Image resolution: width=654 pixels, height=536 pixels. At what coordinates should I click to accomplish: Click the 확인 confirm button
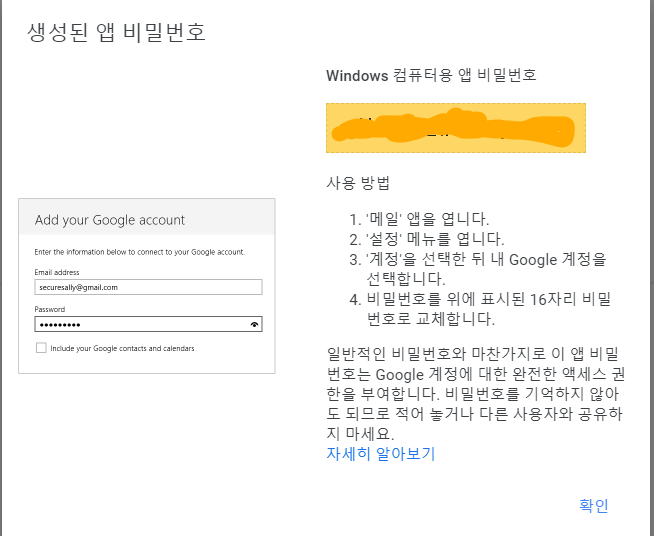594,506
